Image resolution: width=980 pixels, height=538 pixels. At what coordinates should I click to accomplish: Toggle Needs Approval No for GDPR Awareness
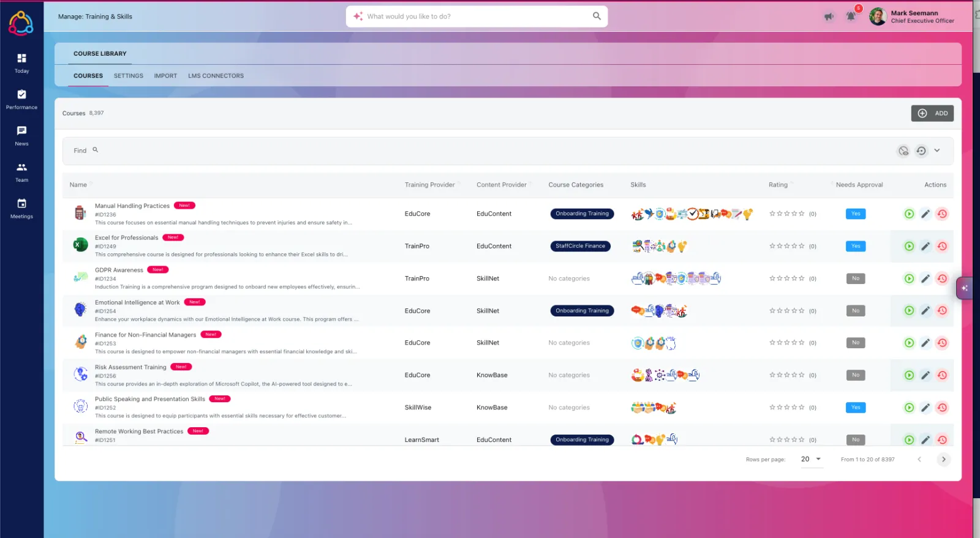[x=856, y=278]
